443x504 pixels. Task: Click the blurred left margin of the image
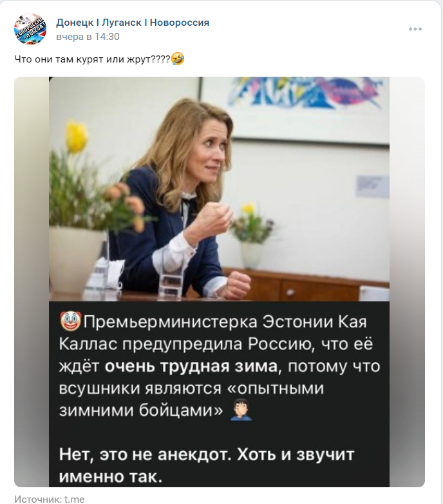[x=32, y=282]
